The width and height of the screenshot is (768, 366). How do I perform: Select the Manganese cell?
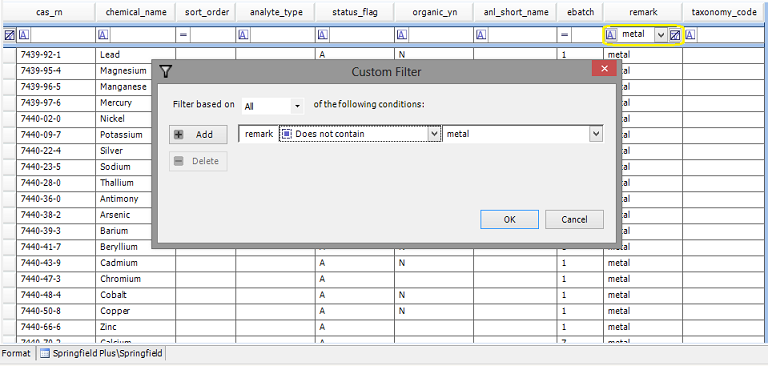point(123,87)
